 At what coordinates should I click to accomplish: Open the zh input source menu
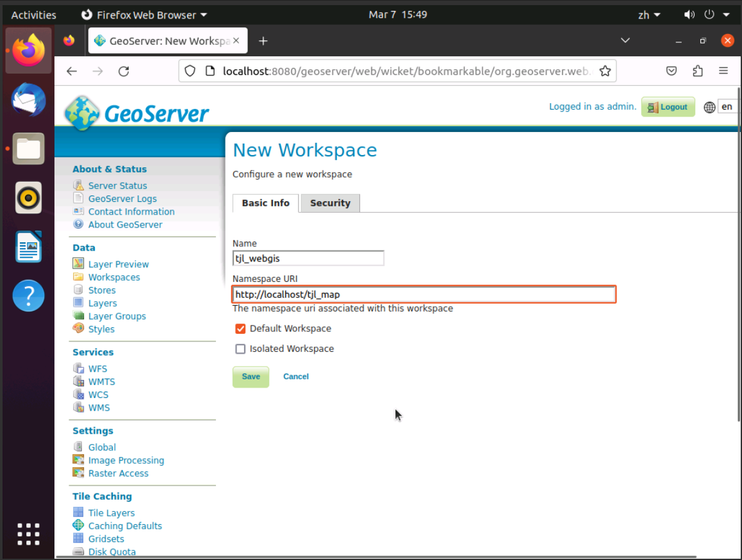tap(649, 15)
